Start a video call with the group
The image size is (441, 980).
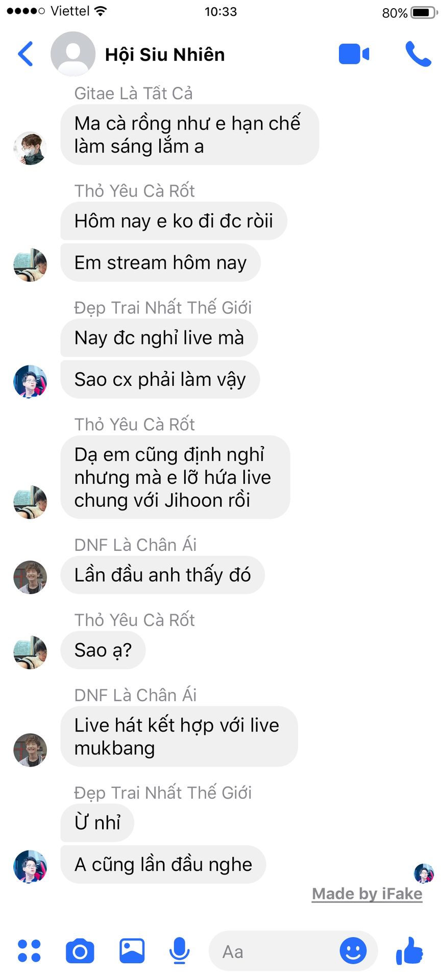pos(354,54)
